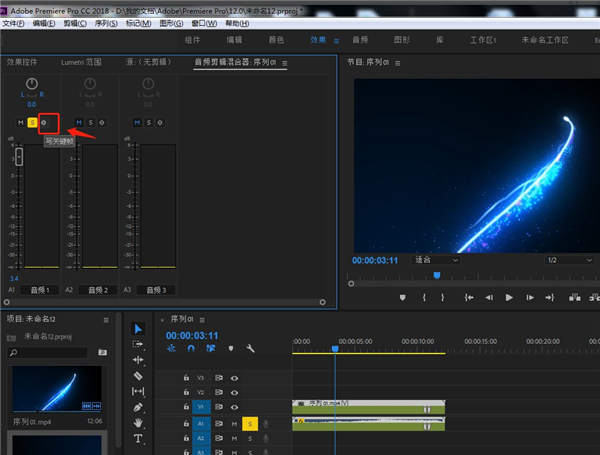The height and width of the screenshot is (455, 600).
Task: Toggle visibility eye for track V3
Action: (235, 379)
